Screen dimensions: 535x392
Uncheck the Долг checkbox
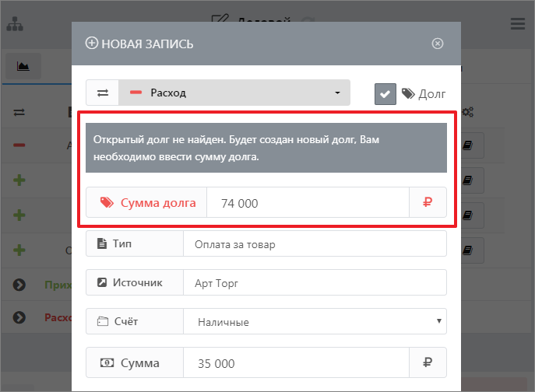click(x=385, y=93)
